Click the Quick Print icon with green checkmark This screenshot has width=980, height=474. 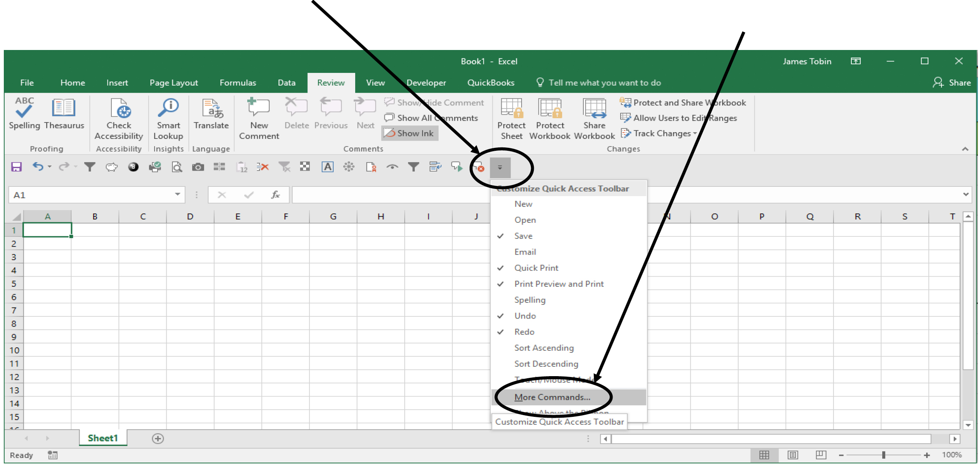(155, 167)
